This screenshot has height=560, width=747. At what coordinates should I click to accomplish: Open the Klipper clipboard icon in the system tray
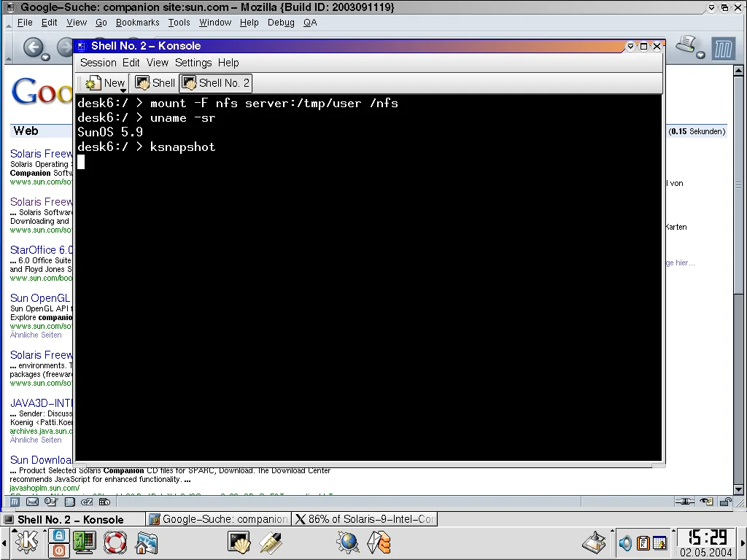[x=643, y=542]
